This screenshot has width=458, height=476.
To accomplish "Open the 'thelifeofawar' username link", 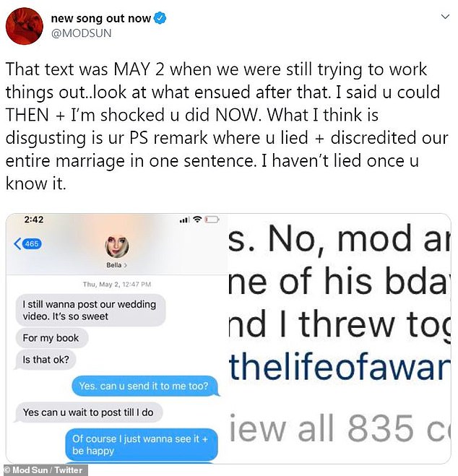I will (340, 366).
